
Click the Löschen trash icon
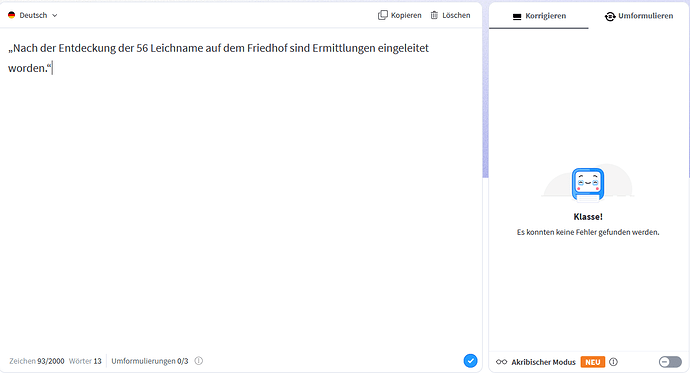434,15
